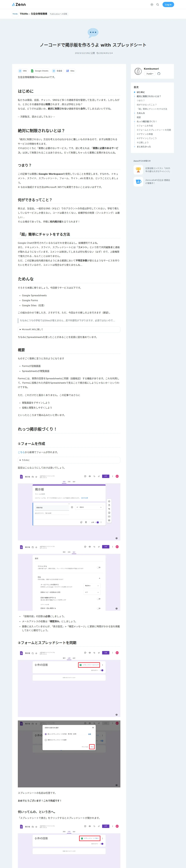
Task: Expand the Microsoft 365に関して details
Action: [x=69, y=329]
